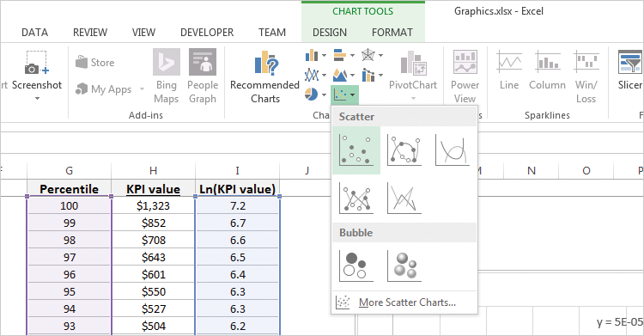Click the Ln(KPI value) header cell
Image resolution: width=644 pixels, height=336 pixels.
[237, 189]
